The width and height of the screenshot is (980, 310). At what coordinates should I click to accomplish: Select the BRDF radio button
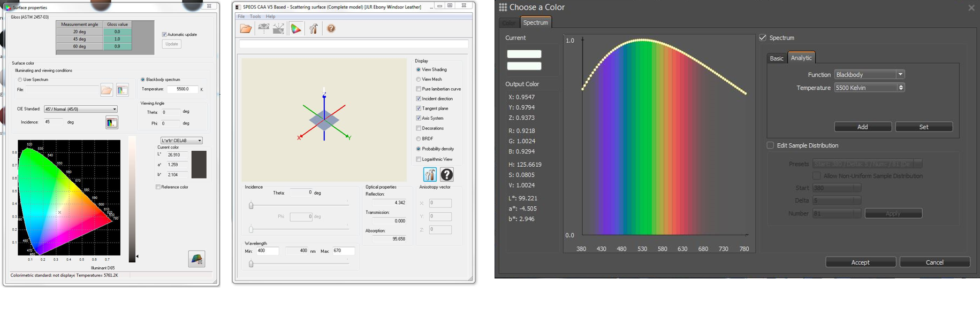coord(419,139)
